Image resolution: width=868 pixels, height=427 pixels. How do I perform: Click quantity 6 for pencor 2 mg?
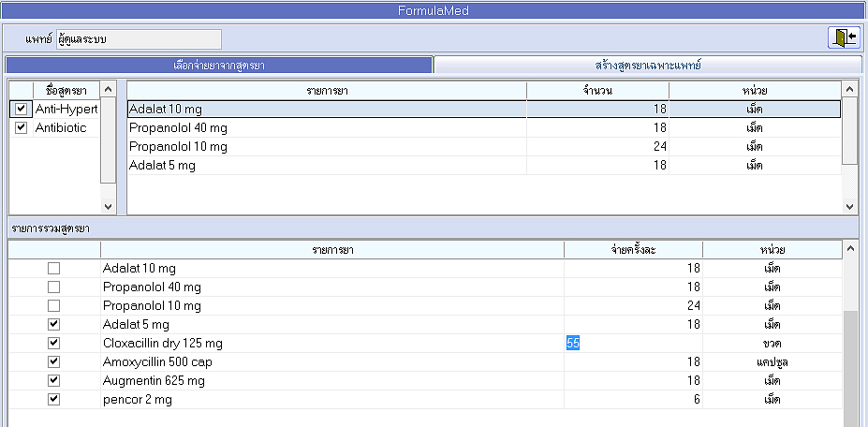tap(697, 399)
